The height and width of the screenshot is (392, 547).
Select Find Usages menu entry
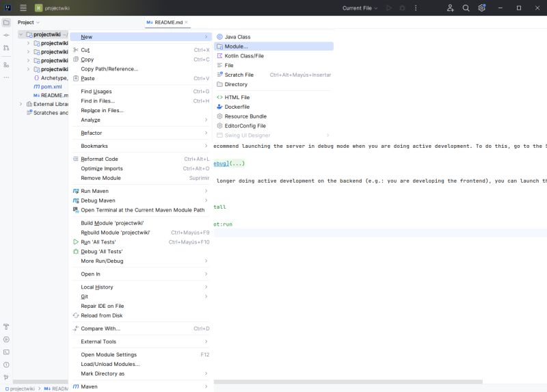141,92
